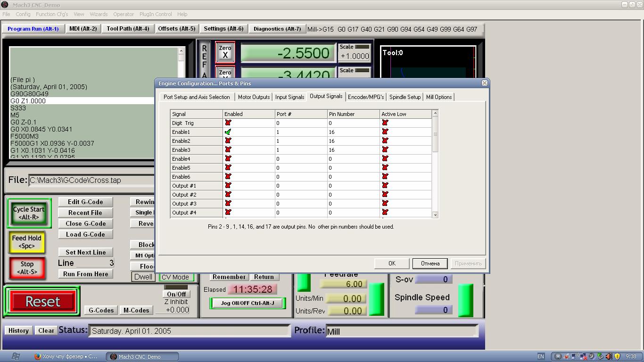Click the Port # cell for Enable1
Screen dimensions: 644x362
point(301,132)
